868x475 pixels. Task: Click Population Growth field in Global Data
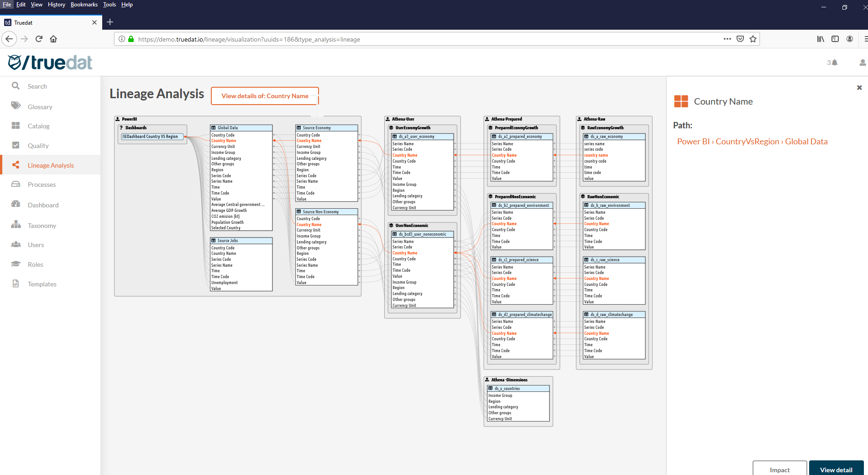[227, 222]
